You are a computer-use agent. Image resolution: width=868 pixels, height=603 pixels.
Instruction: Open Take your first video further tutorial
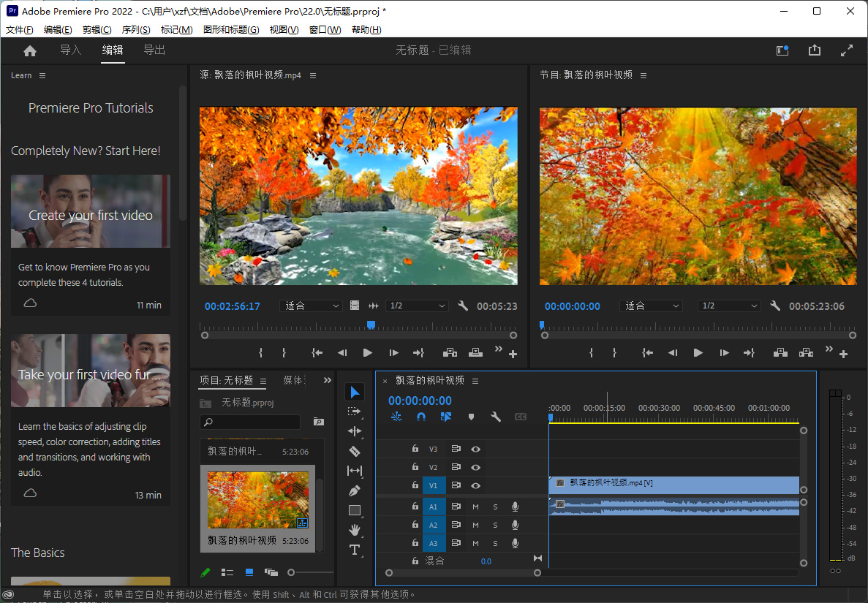(x=91, y=371)
